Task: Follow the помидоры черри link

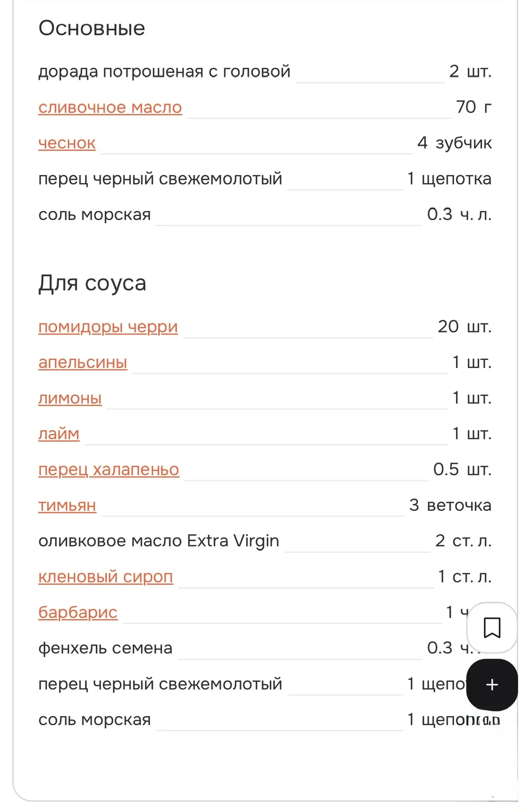Action: click(x=108, y=327)
